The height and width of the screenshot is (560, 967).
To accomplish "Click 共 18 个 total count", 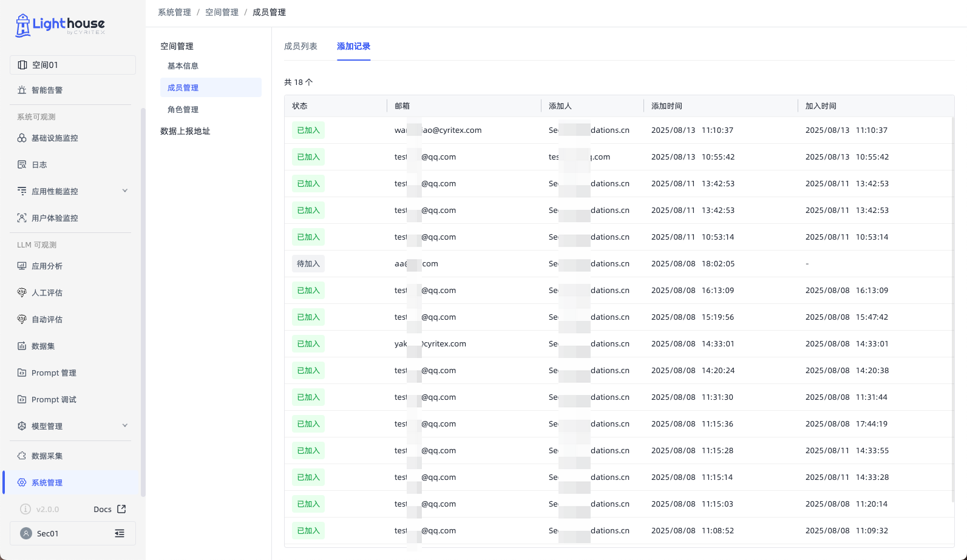I will tap(299, 82).
